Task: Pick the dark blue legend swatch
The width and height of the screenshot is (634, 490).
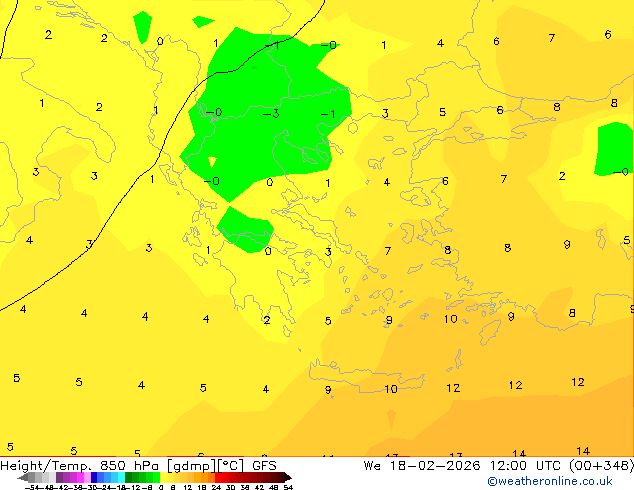Action: (x=94, y=477)
